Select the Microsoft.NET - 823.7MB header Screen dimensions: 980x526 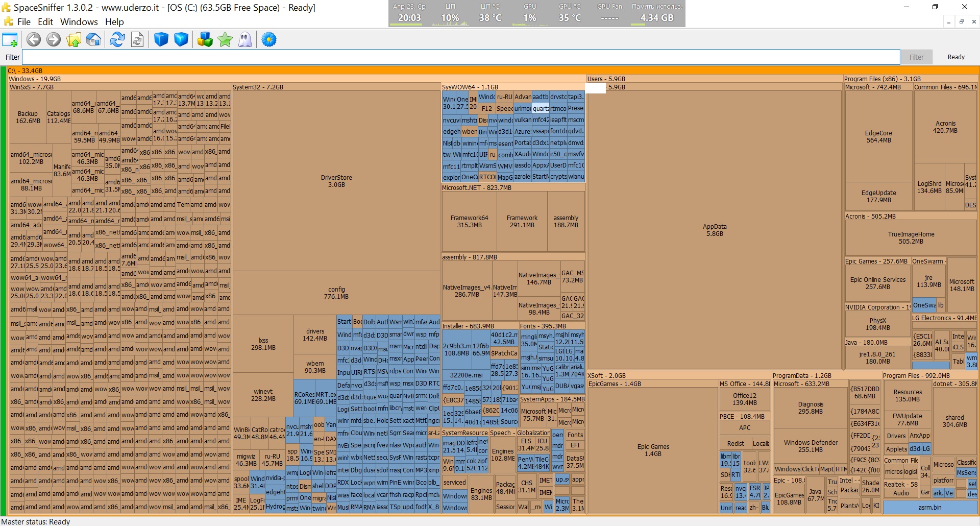pyautogui.click(x=513, y=187)
